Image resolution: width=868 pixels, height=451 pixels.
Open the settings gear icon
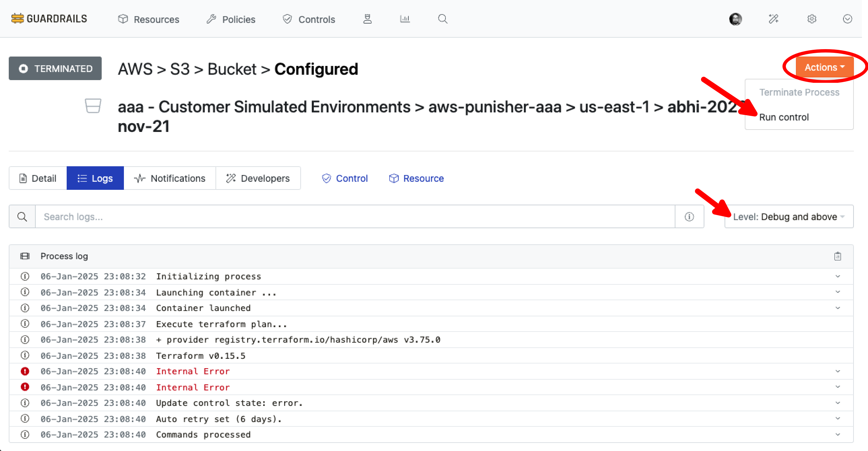point(811,19)
